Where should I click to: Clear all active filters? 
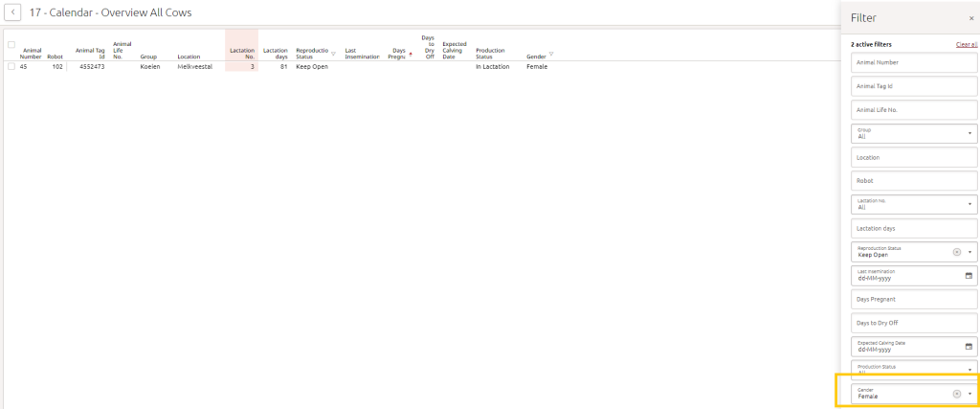point(967,44)
